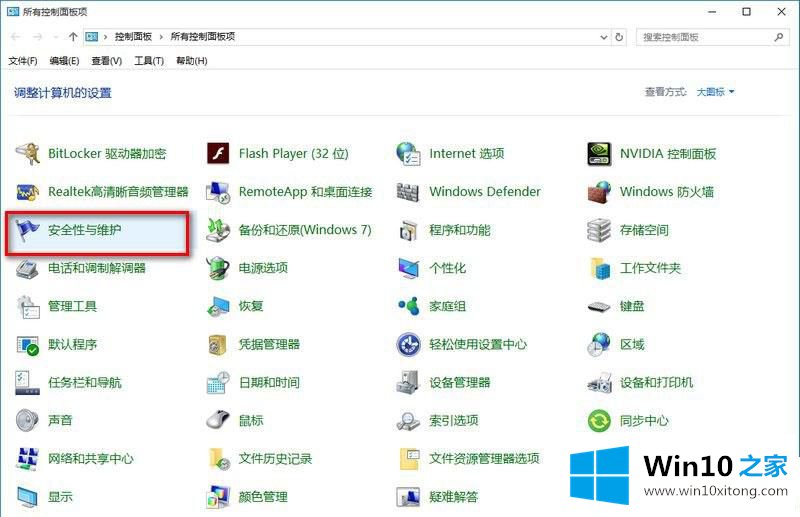Click the control panel address bar icon
Image resolution: width=800 pixels, height=517 pixels.
point(91,37)
